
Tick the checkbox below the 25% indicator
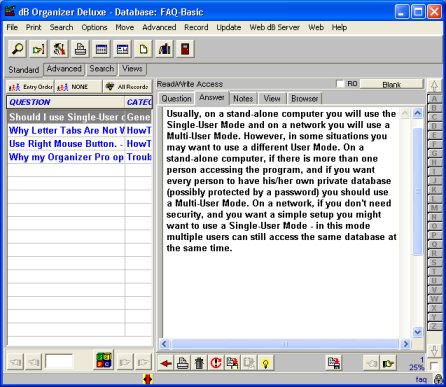(x=434, y=366)
